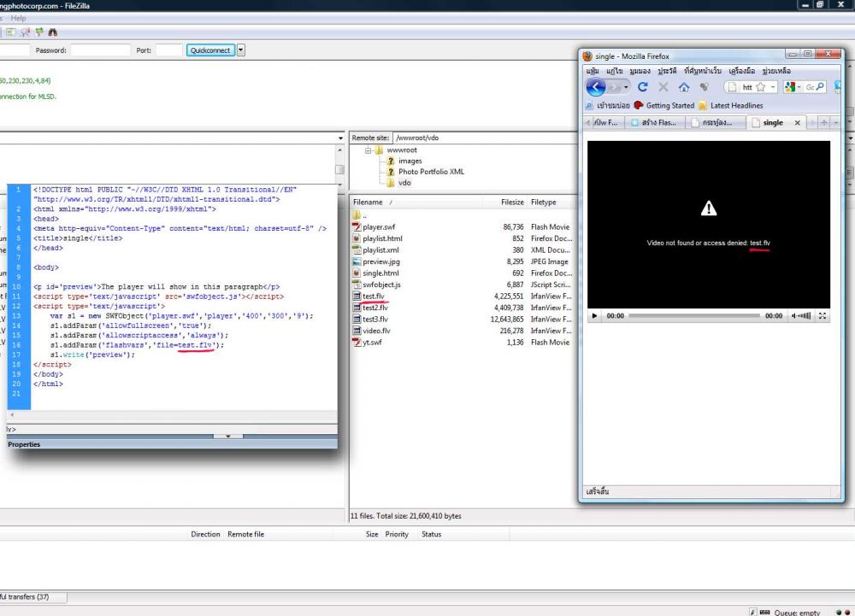Select the player.swf file icon
This screenshot has width=855, height=616.
tap(357, 227)
